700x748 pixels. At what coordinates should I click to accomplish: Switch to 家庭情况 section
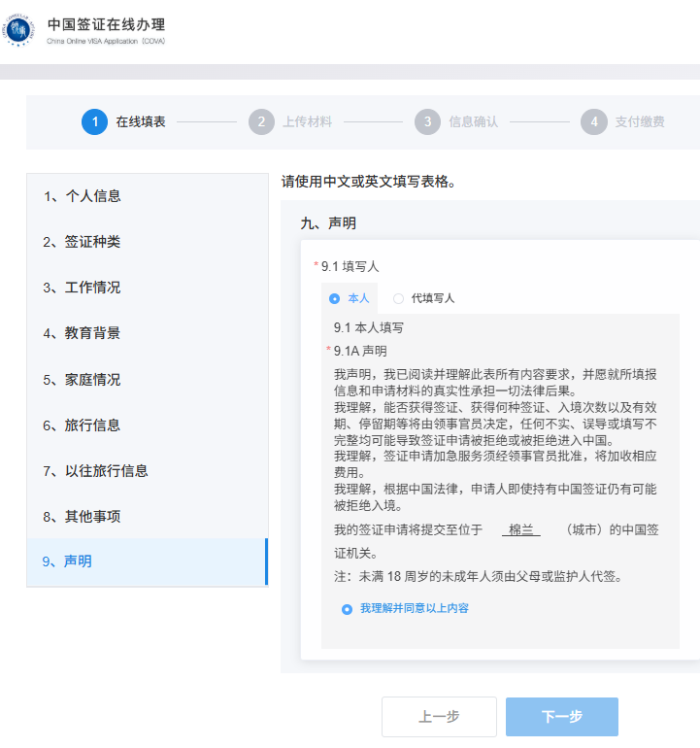pyautogui.click(x=83, y=380)
